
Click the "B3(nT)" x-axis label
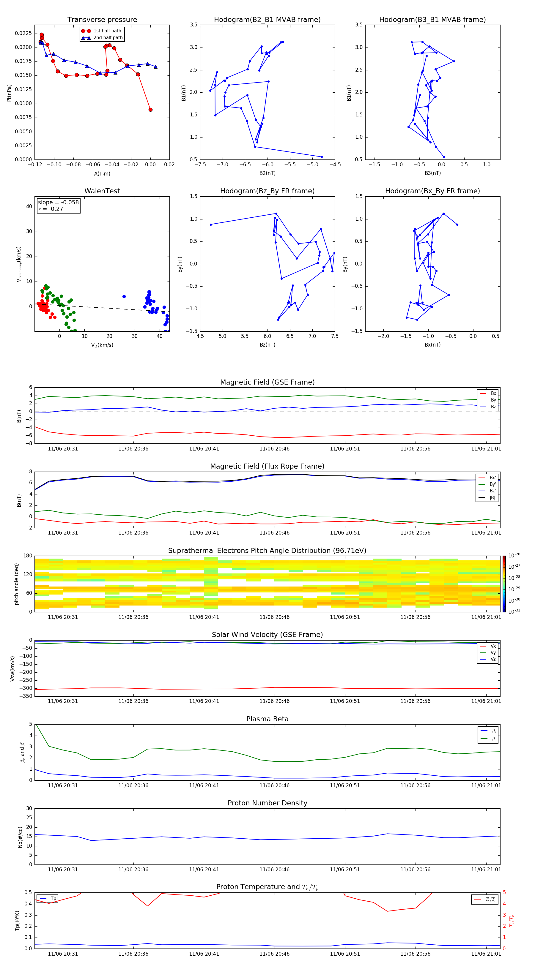tap(432, 173)
